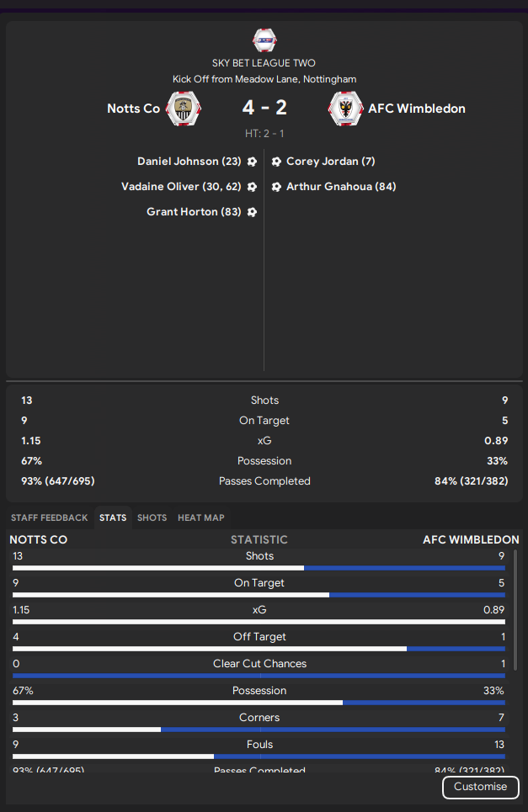Select scorer Arthur Gnahoua's name

[x=329, y=187]
